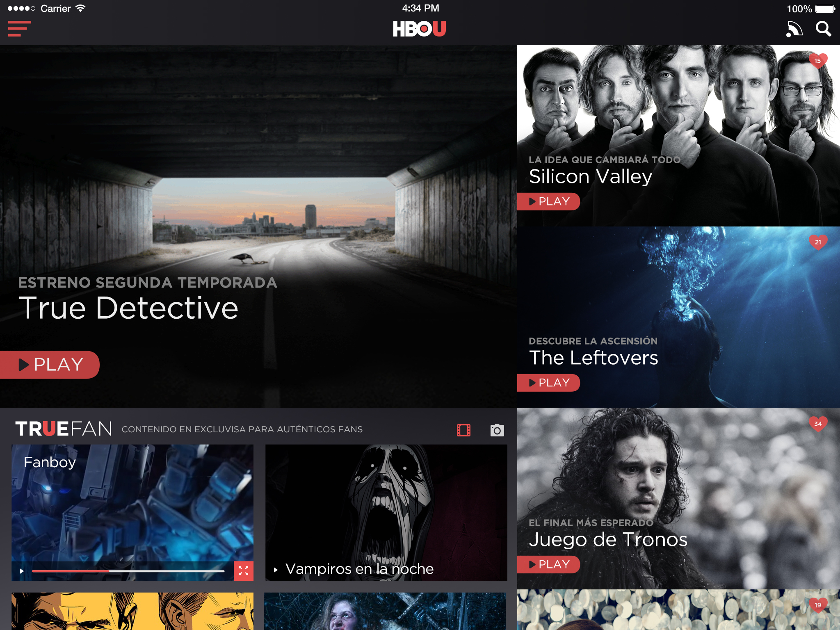The image size is (840, 630).
Task: Tap 'CONTENIDO EN EXCLUVISA PARA AUTÉNTICOS FANS'
Action: click(242, 429)
